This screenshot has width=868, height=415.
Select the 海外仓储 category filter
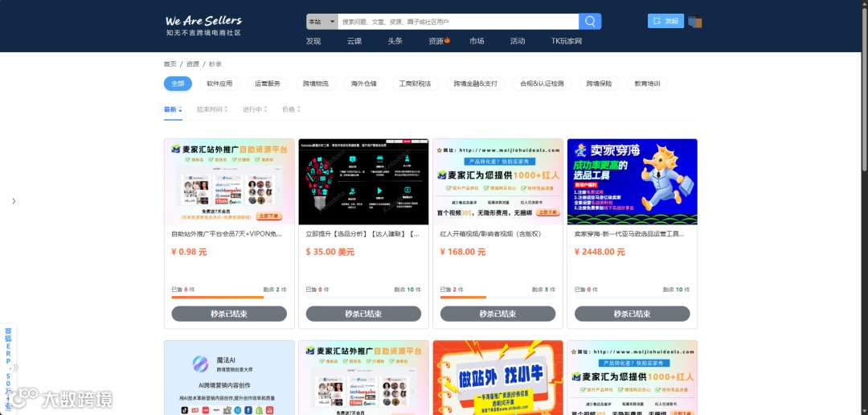(364, 84)
